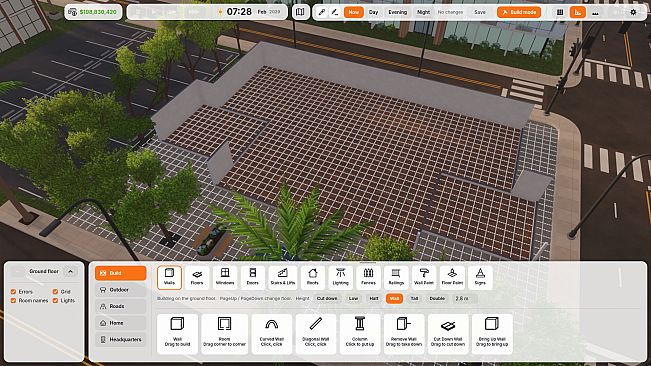This screenshot has height=366, width=651.
Task: Choose the Curved Wall tool
Action: [x=272, y=334]
